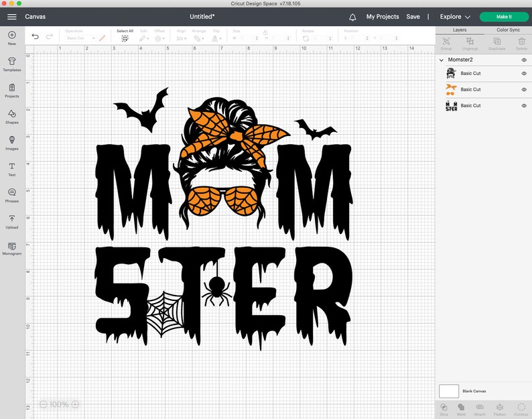Toggle visibility of the orange bandana Basic Cut layer
The width and height of the screenshot is (532, 419).
[x=524, y=90]
